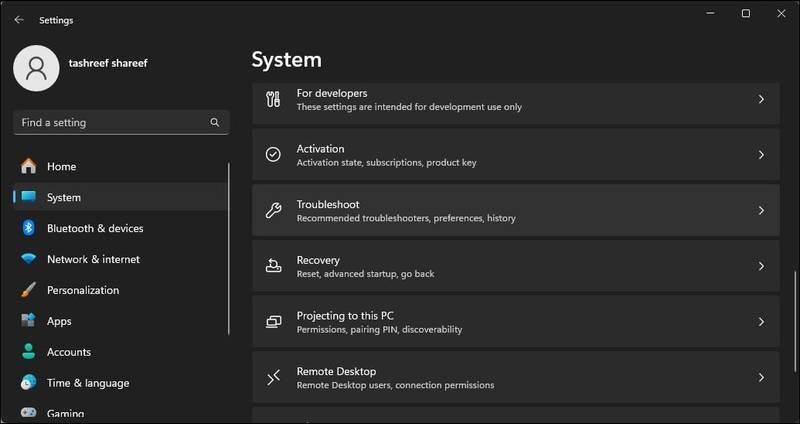Image resolution: width=800 pixels, height=424 pixels.
Task: Click the Personalization paintbrush icon
Action: 28,290
